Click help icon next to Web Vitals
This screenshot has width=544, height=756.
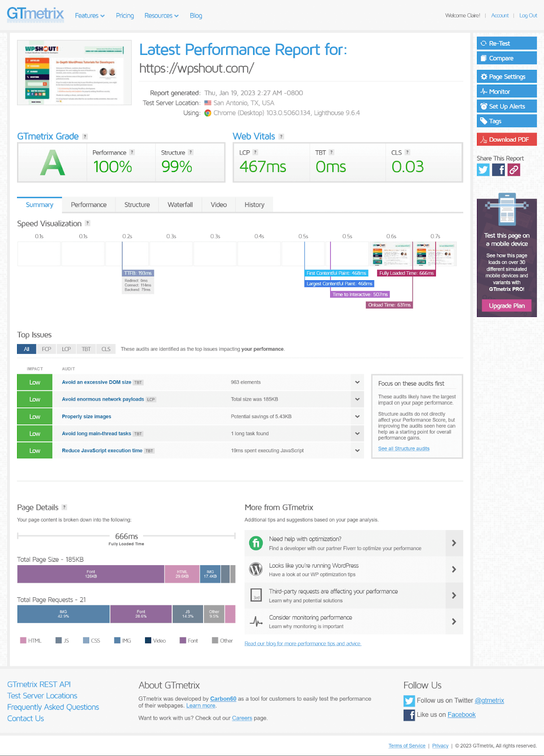281,137
